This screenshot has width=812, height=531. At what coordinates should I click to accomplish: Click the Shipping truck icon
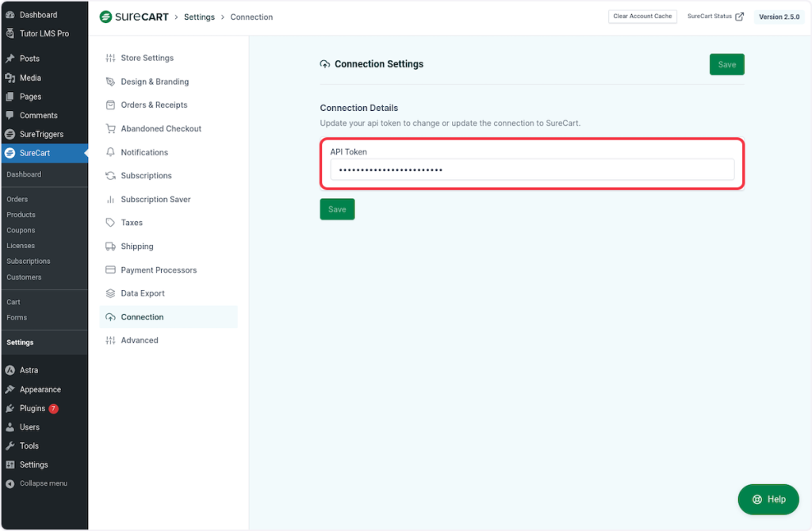coord(110,246)
